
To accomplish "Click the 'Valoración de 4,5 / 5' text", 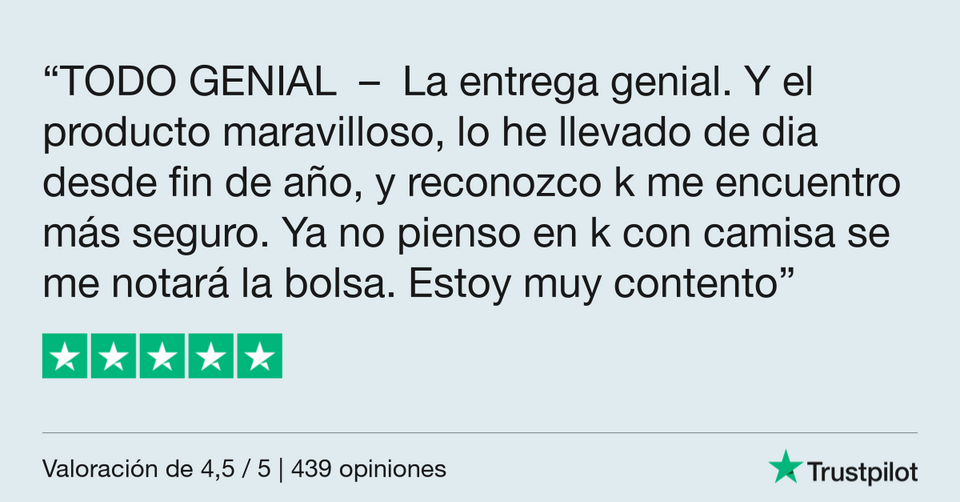I will click(x=156, y=469).
